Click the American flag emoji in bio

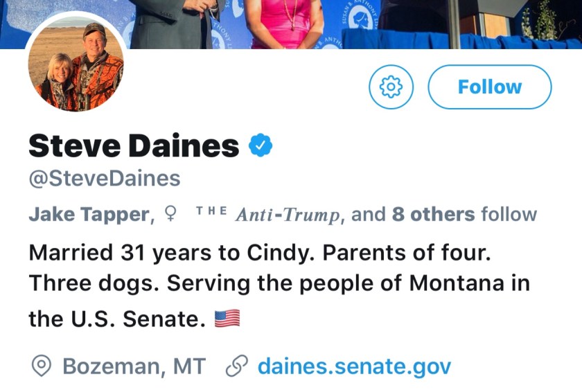(227, 319)
